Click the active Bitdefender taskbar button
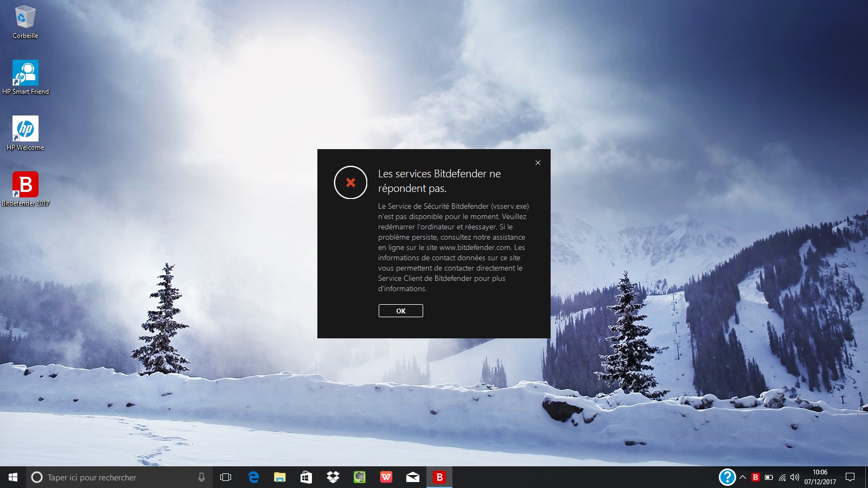 [x=439, y=477]
